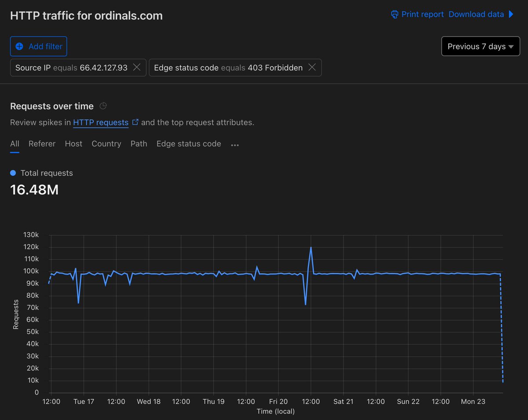Click the Download data link
The height and width of the screenshot is (420, 528).
(476, 14)
